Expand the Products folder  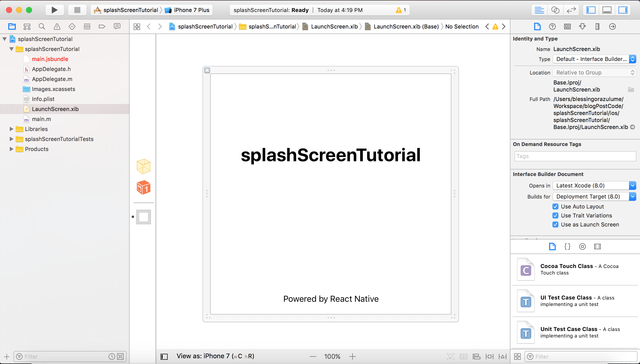point(12,149)
